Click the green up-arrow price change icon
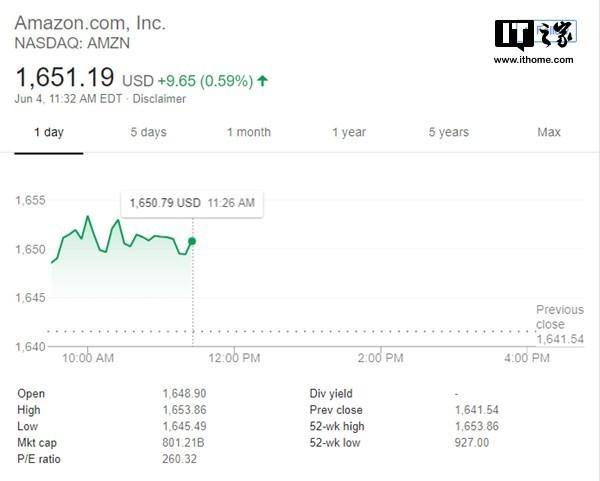The image size is (600, 481). (262, 81)
